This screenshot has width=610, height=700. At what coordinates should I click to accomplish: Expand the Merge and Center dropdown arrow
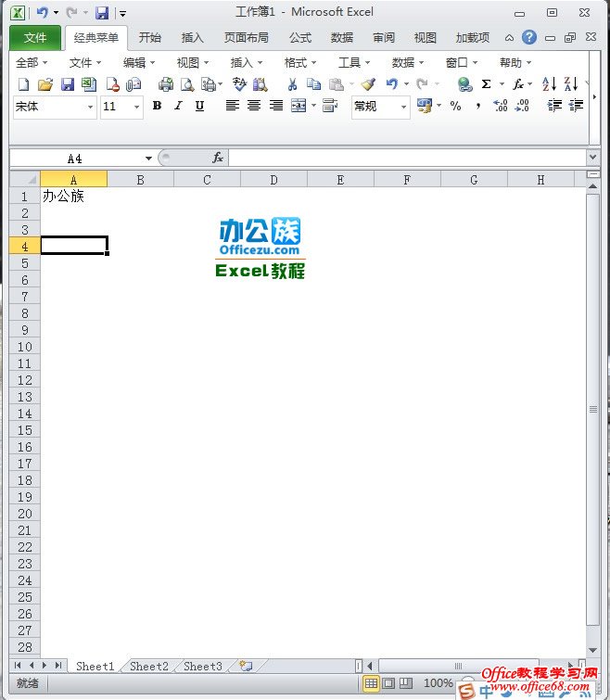click(313, 106)
